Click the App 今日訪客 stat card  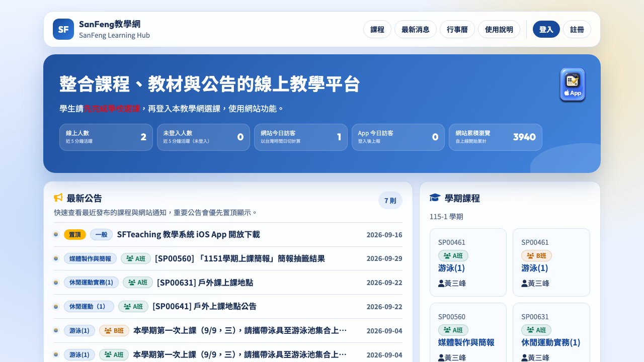tap(398, 137)
